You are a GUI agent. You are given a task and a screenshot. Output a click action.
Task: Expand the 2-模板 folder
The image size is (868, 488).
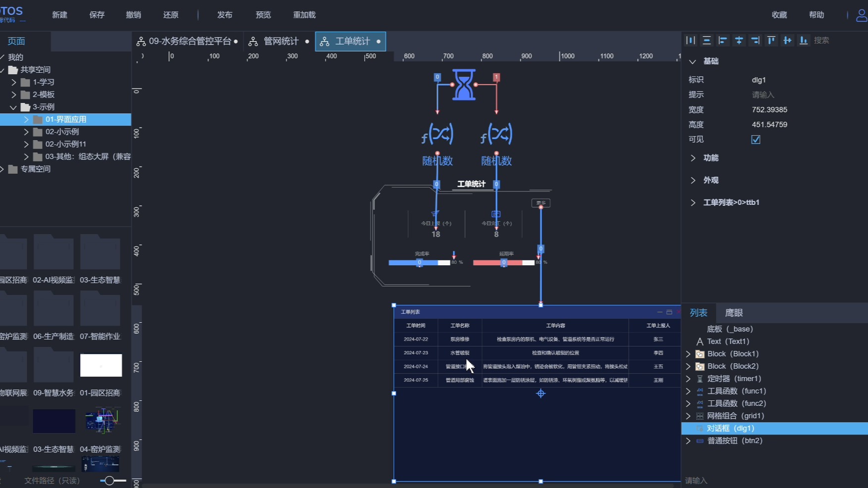14,95
